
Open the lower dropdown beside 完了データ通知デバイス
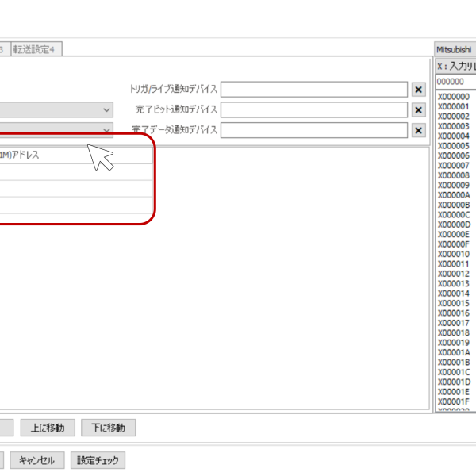tap(106, 130)
